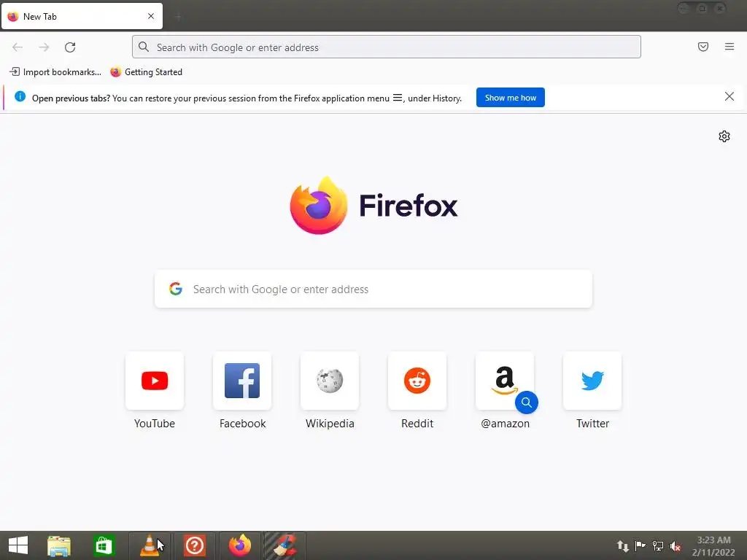Open the Save to Pocket icon

[703, 47]
